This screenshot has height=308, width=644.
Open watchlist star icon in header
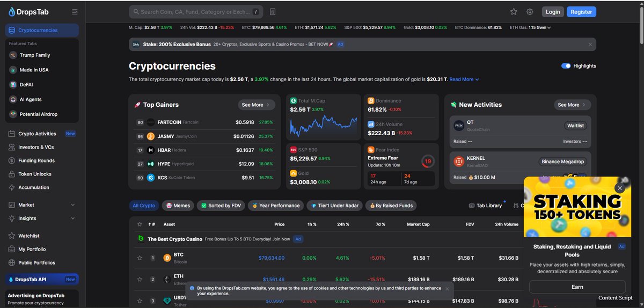[x=514, y=12]
